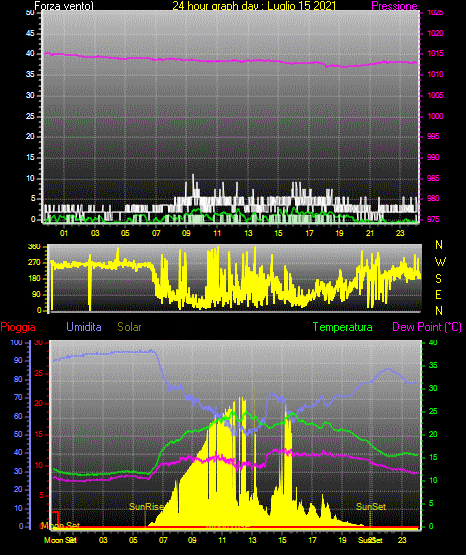Click the "Moon Set" label inside bottom chart
466x555 pixels.
(61, 525)
